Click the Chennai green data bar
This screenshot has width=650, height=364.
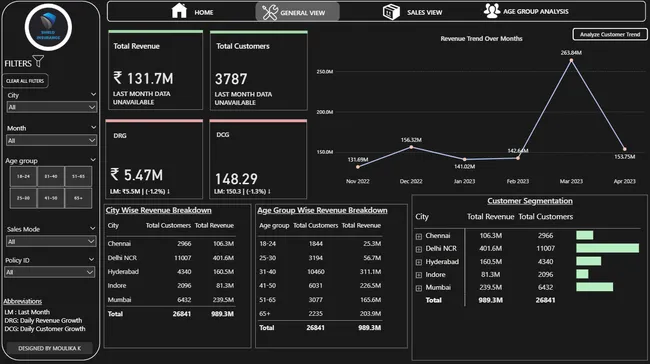click(585, 235)
